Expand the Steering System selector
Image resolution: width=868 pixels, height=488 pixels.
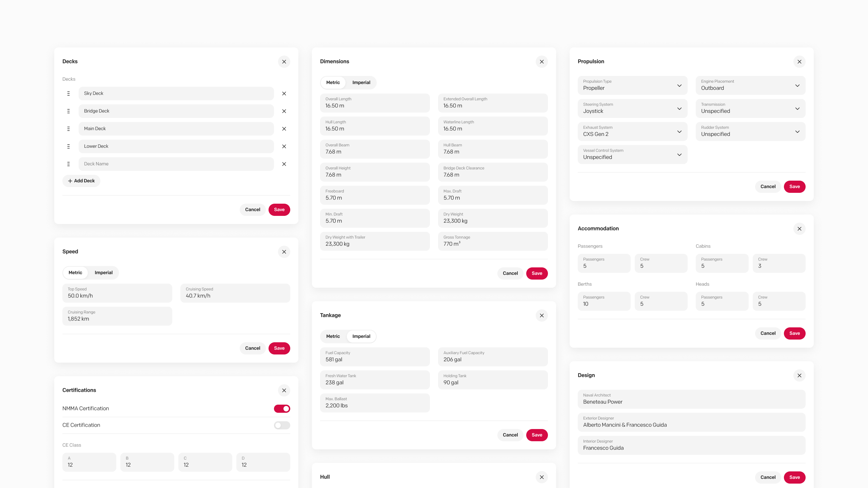coord(632,108)
